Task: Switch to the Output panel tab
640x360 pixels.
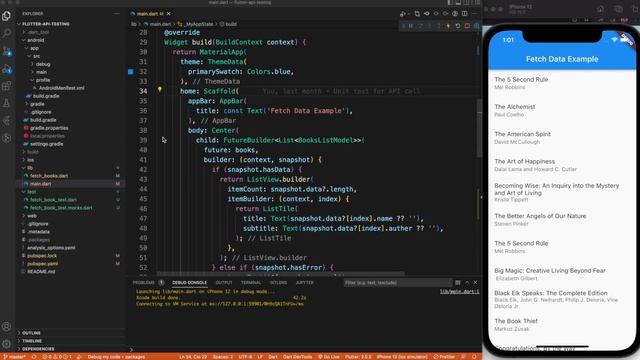Action: click(x=224, y=282)
